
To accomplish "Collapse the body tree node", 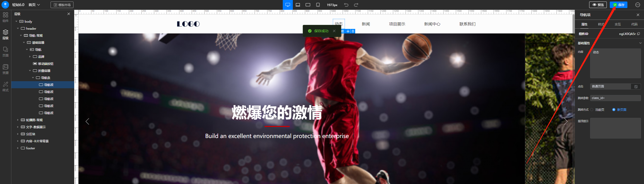I will pos(16,21).
